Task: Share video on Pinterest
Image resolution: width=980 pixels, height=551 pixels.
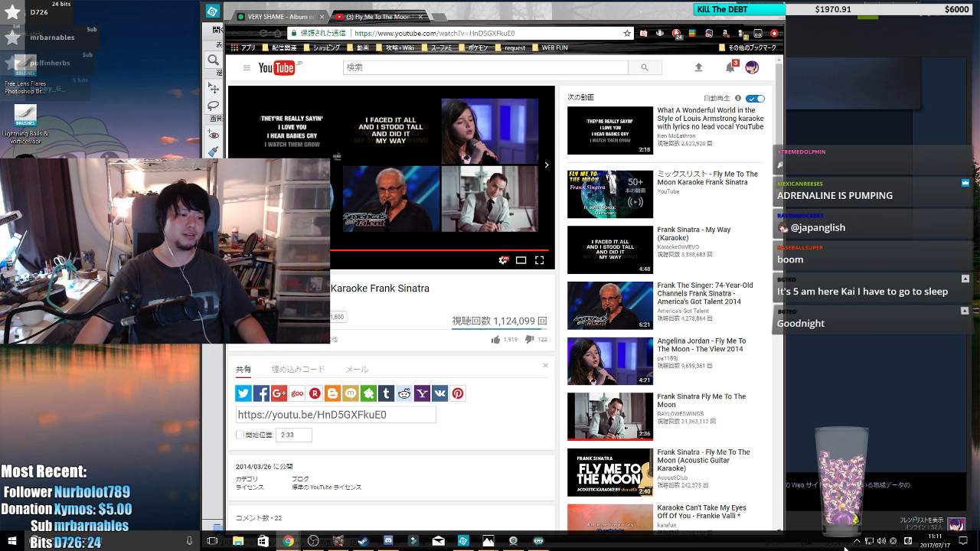Action: [458, 393]
